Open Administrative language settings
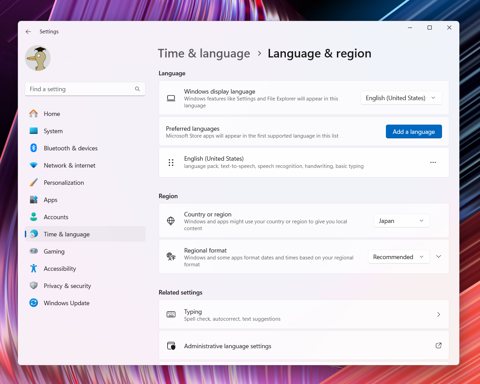Viewport: 480px width, 384px height. 304,346
